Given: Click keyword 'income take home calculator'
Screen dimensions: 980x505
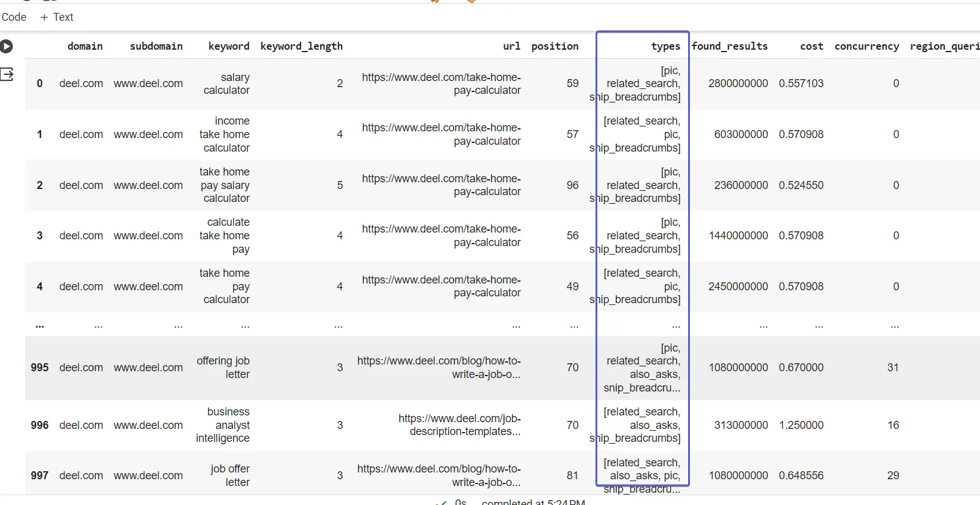Looking at the screenshot, I should (x=224, y=134).
